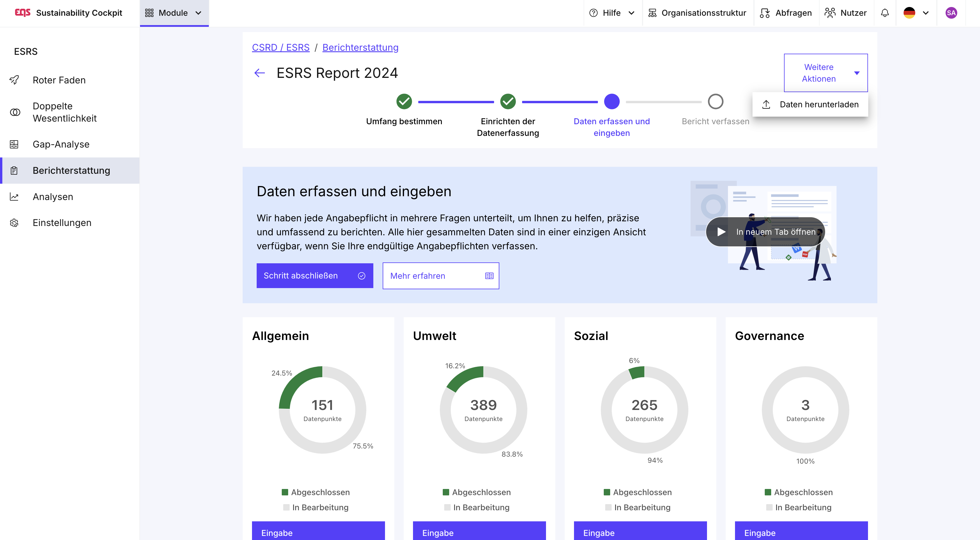
Task: Select Berichterstattung in sidebar
Action: pos(70,170)
